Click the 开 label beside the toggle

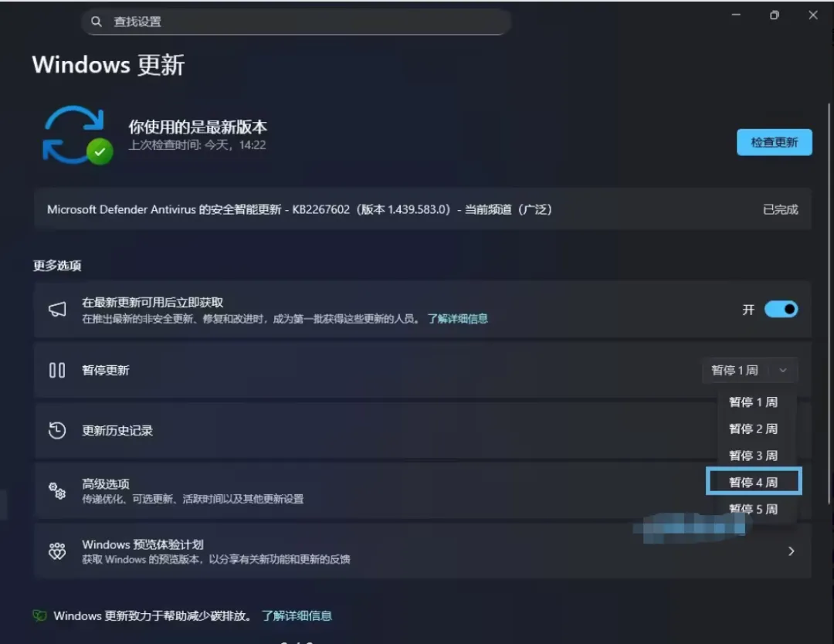click(748, 310)
